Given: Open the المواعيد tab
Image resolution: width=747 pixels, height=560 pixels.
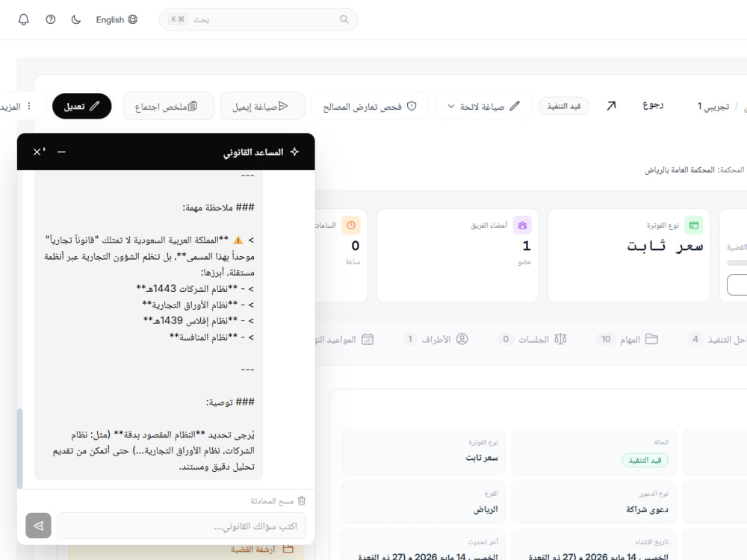Looking at the screenshot, I should coord(344,340).
